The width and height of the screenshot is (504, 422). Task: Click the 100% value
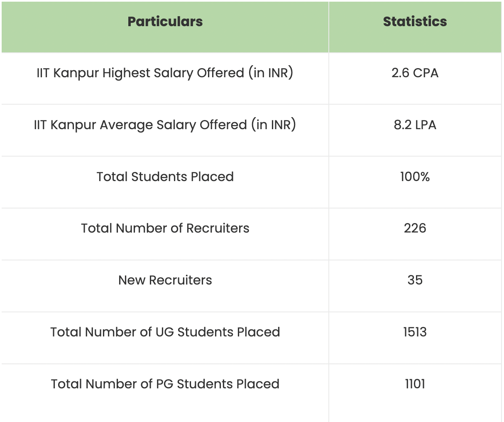pos(415,177)
